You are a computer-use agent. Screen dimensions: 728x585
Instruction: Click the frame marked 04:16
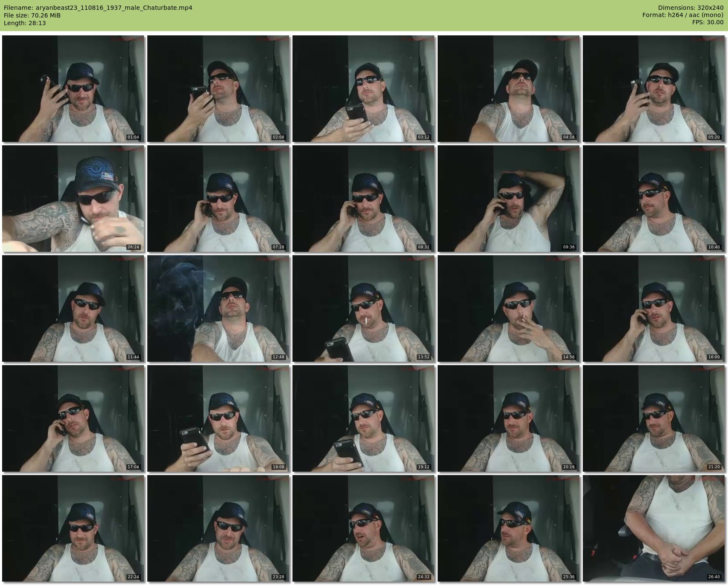pyautogui.click(x=509, y=89)
